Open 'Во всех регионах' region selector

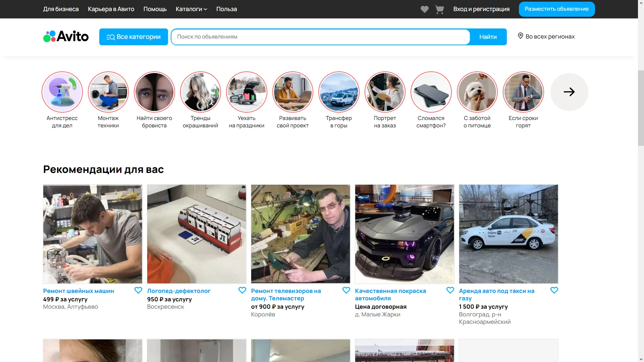click(x=546, y=37)
